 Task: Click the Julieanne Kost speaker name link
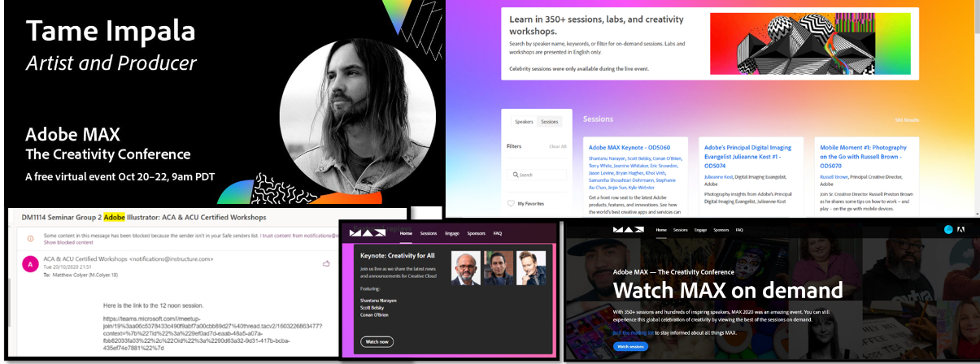pyautogui.click(x=717, y=176)
